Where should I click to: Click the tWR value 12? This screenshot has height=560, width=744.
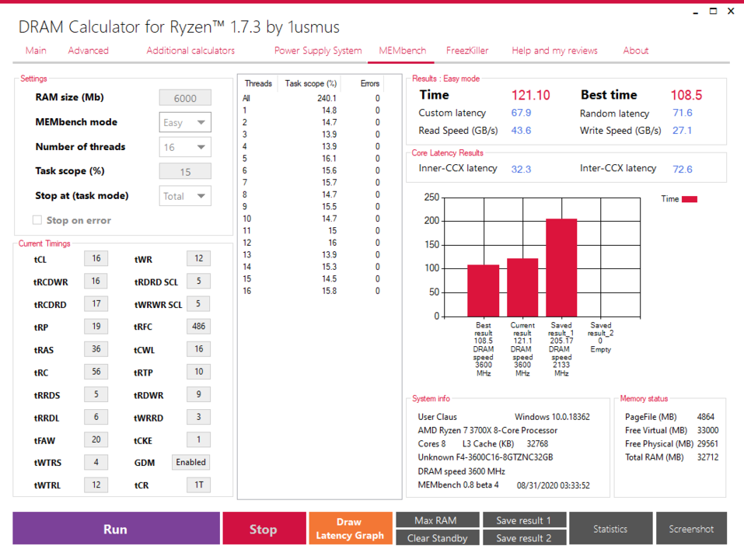[198, 258]
